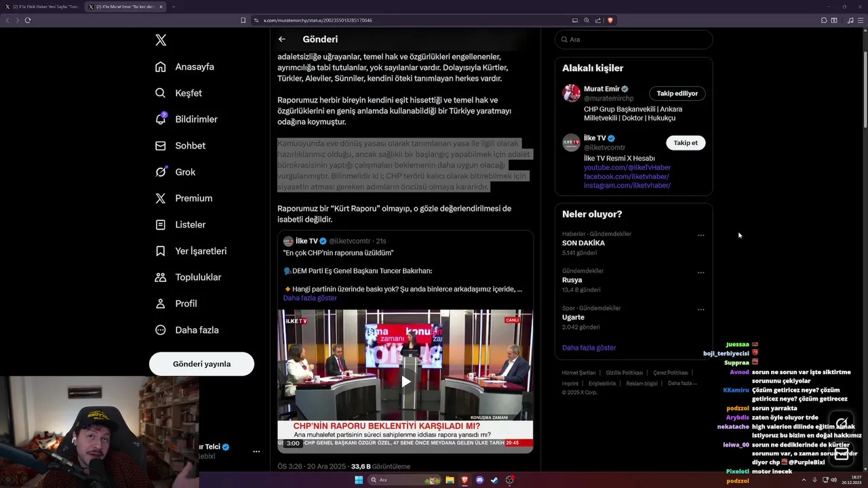Image resolution: width=868 pixels, height=488 pixels.
Task: Click zoom magnifier in address bar
Action: [x=587, y=20]
